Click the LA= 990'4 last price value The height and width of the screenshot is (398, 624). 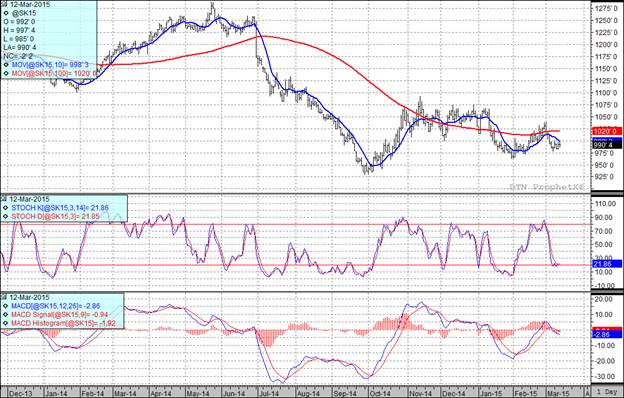pos(20,48)
